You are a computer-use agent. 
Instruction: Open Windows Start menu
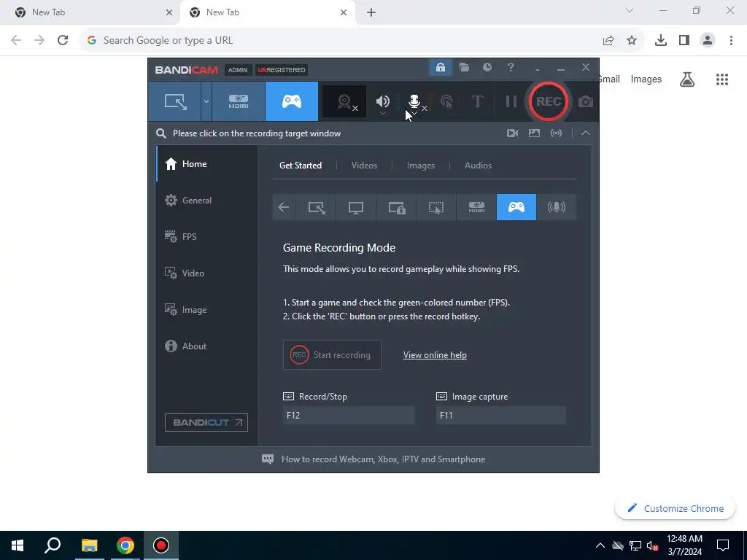18,545
